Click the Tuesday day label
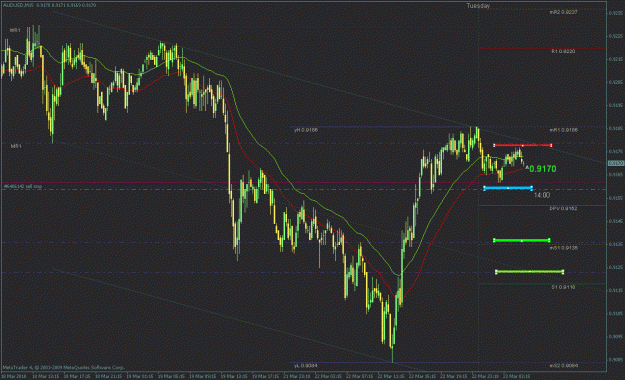This screenshot has height=380, width=625. (478, 6)
